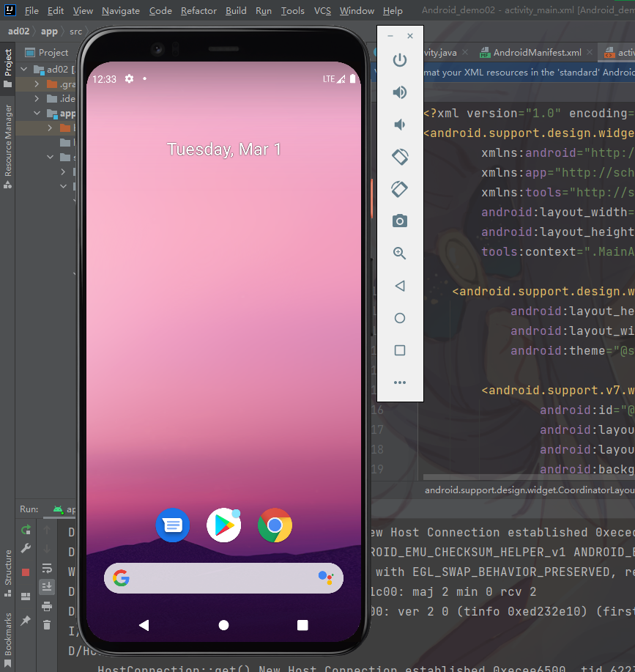
Task: Click the square Overview button in the emulator toolbar
Action: (399, 350)
